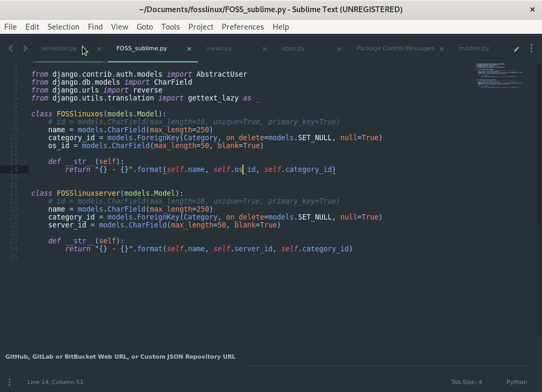Screen dimensions: 542x392
Task: Open the Preferences menu
Action: click(x=242, y=27)
